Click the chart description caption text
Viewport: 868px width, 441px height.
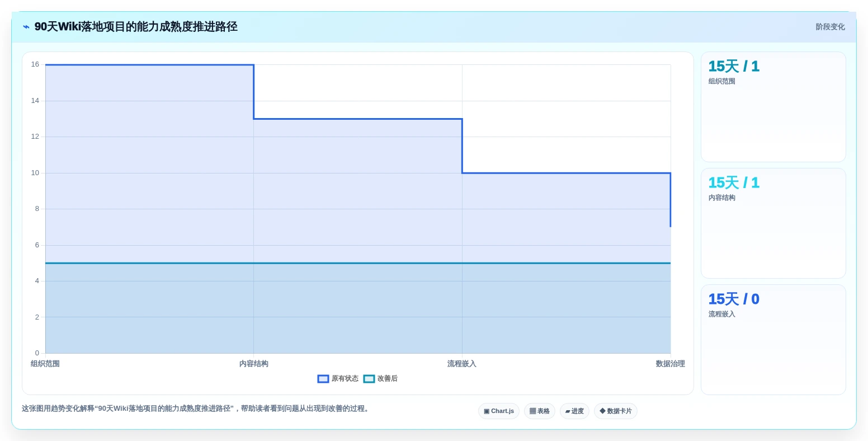196,409
